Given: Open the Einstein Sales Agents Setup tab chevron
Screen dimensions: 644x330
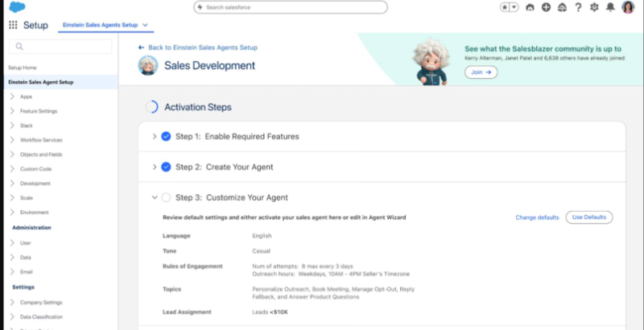Looking at the screenshot, I should click(x=145, y=25).
